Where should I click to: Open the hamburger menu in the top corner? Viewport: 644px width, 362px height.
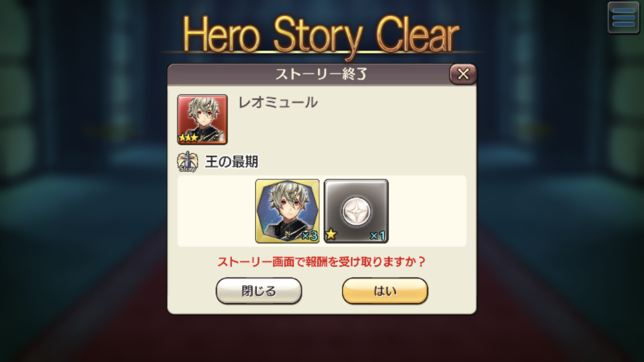pos(623,18)
